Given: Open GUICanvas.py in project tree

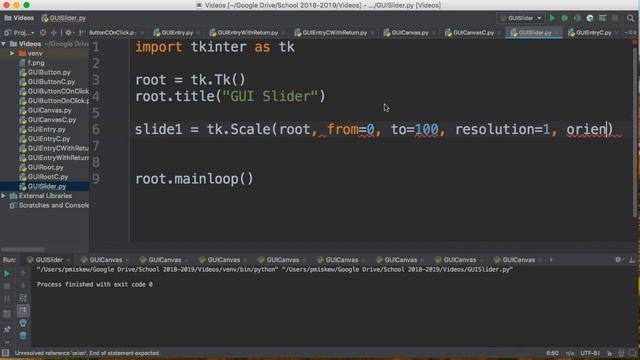Looking at the screenshot, I should click(x=49, y=110).
